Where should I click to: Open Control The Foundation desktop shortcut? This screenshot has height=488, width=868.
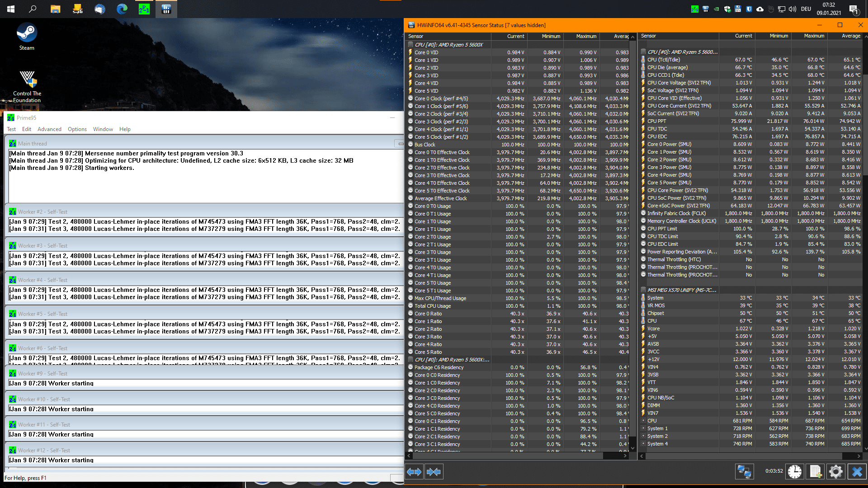(27, 86)
